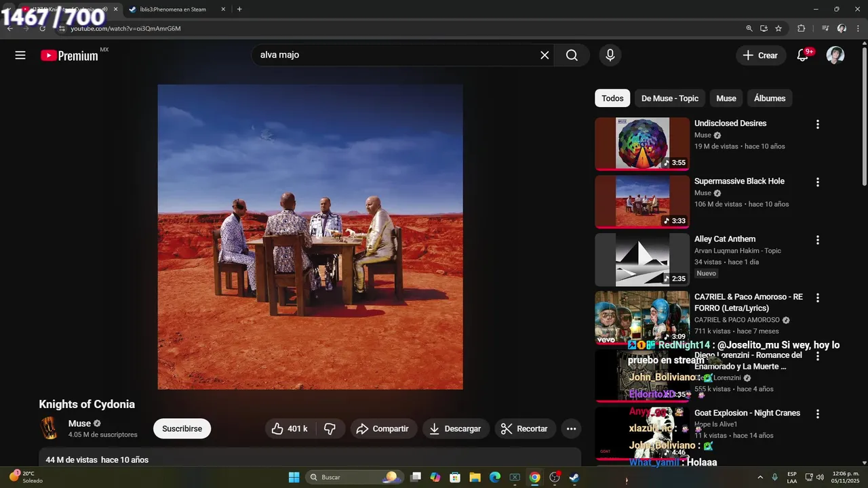
Task: Close the Iblis3:Phenomena en Steam tab
Action: (224, 9)
